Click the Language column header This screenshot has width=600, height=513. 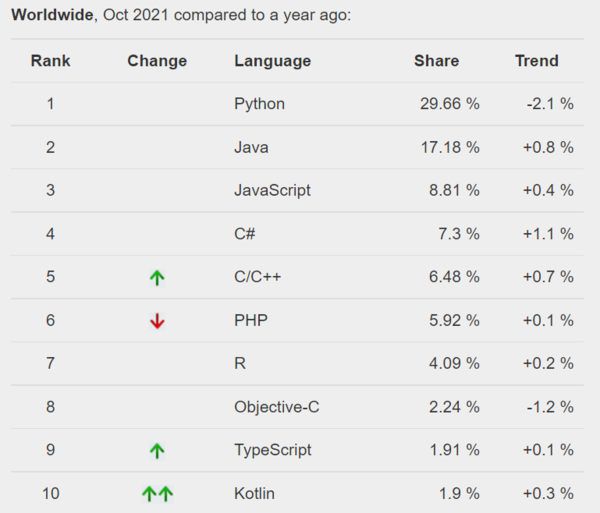click(x=272, y=61)
